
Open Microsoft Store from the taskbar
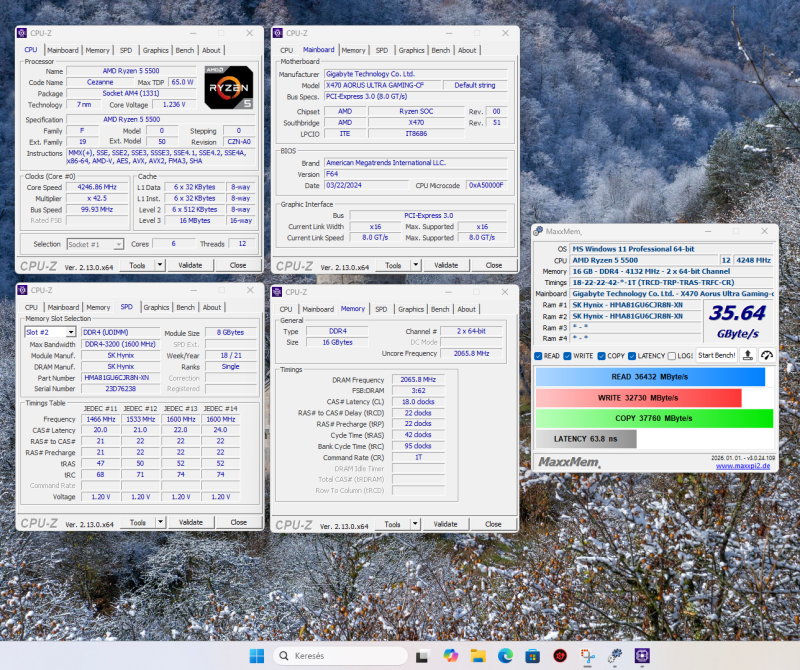pyautogui.click(x=533, y=656)
